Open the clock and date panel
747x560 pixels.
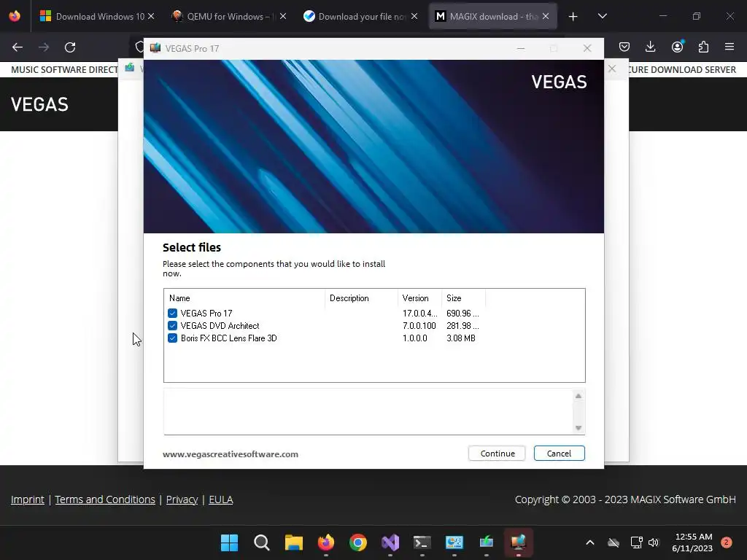[x=692, y=542]
